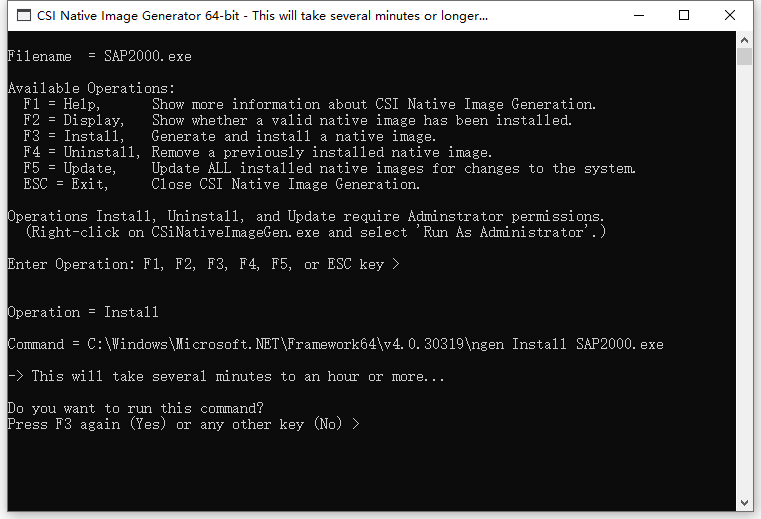Select the F3 = Install operation line
This screenshot has height=519, width=761.
230,136
